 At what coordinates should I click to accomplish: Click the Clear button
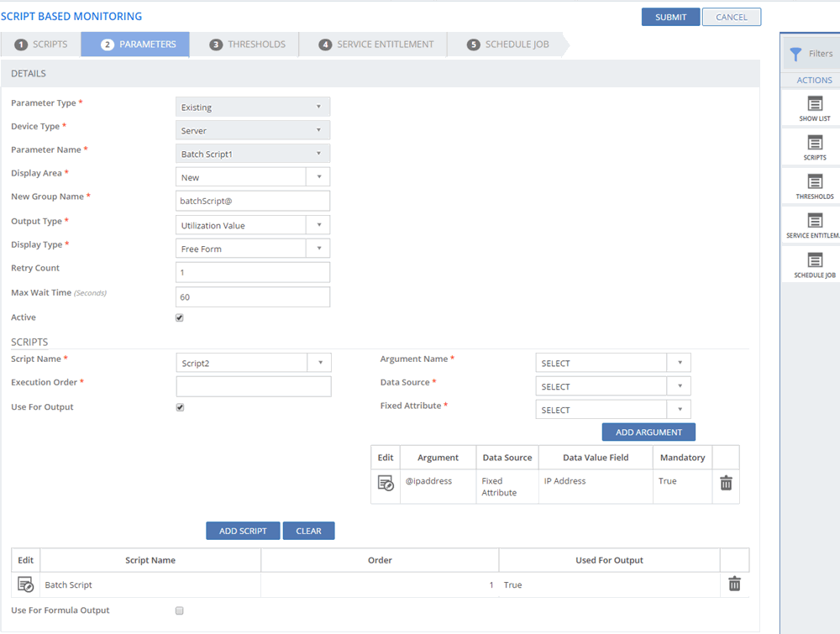click(308, 531)
